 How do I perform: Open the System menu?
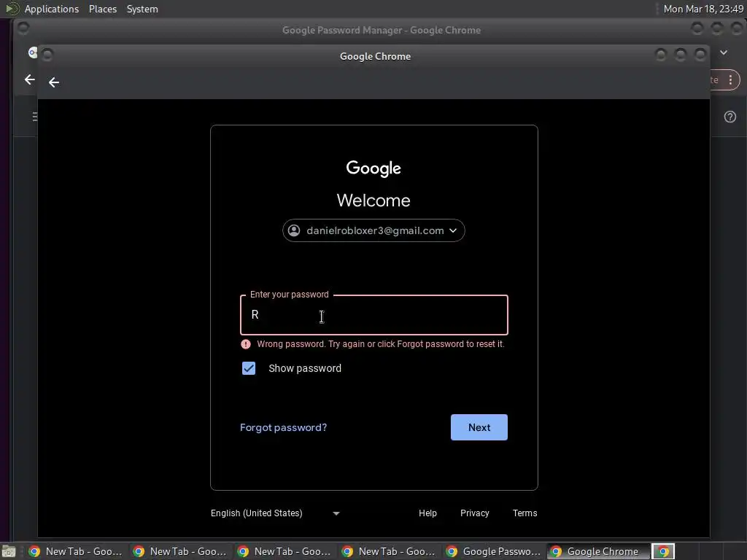(x=142, y=9)
